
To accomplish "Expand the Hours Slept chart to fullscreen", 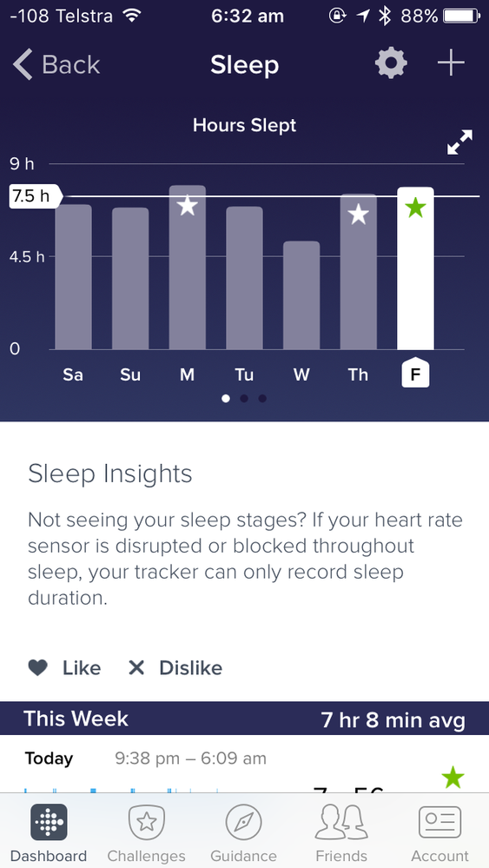I will coord(459,142).
